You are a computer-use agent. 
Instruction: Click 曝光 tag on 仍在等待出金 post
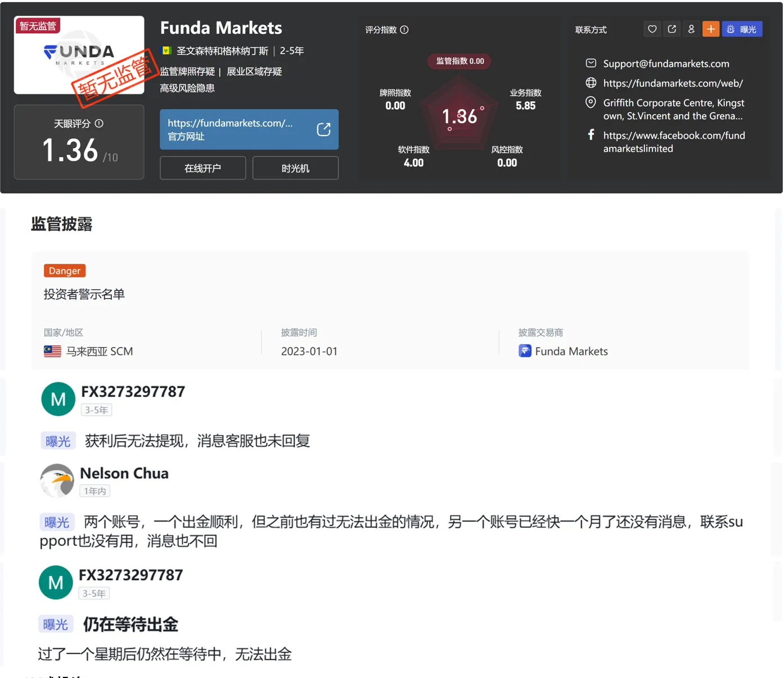[56, 625]
